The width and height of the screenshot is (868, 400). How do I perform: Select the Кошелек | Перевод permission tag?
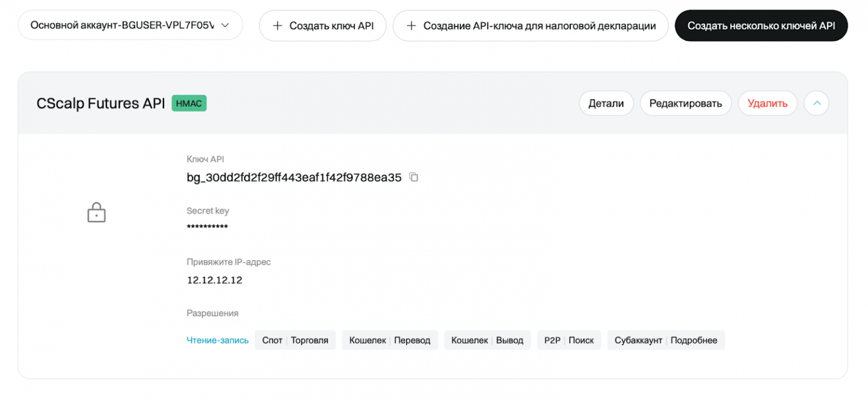click(389, 340)
